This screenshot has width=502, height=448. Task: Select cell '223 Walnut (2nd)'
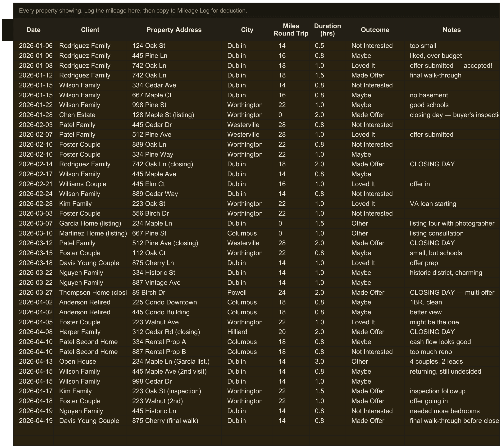tap(174, 401)
